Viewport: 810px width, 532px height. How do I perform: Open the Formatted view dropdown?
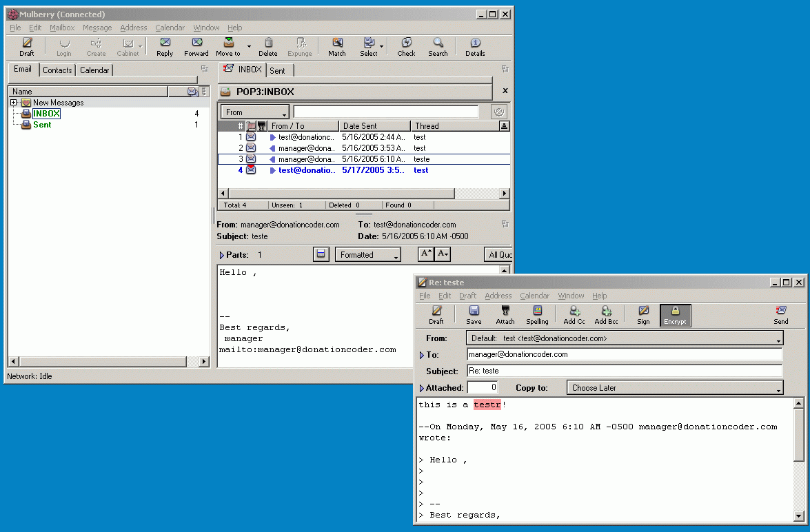pos(368,255)
